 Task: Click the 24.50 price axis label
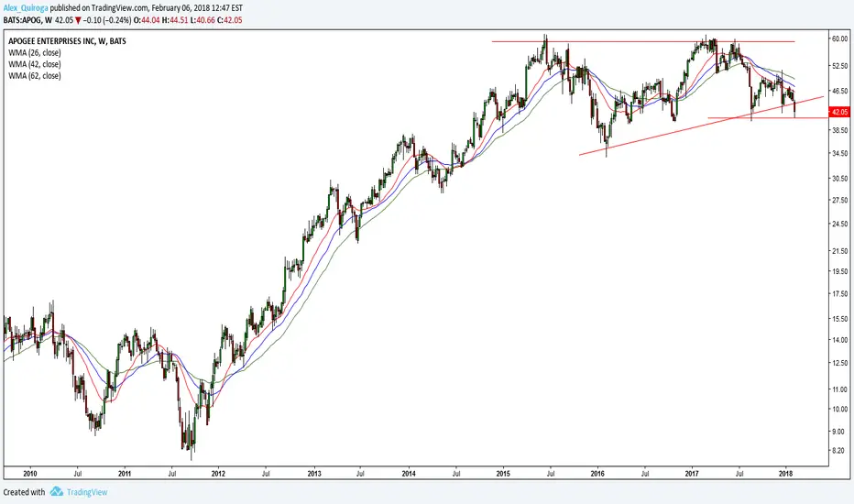click(840, 224)
